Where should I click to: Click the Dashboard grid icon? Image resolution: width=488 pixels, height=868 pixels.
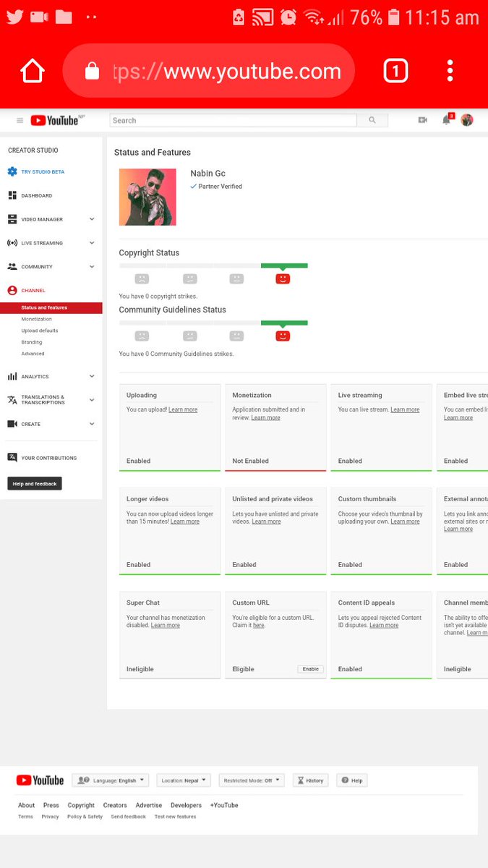[12, 195]
